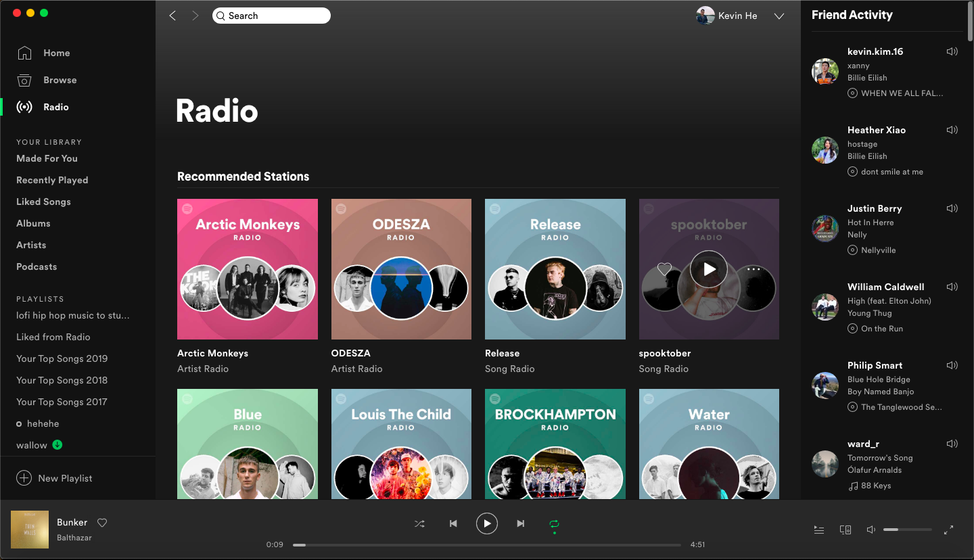The image size is (974, 560).
Task: Skip to the previous track
Action: point(453,523)
